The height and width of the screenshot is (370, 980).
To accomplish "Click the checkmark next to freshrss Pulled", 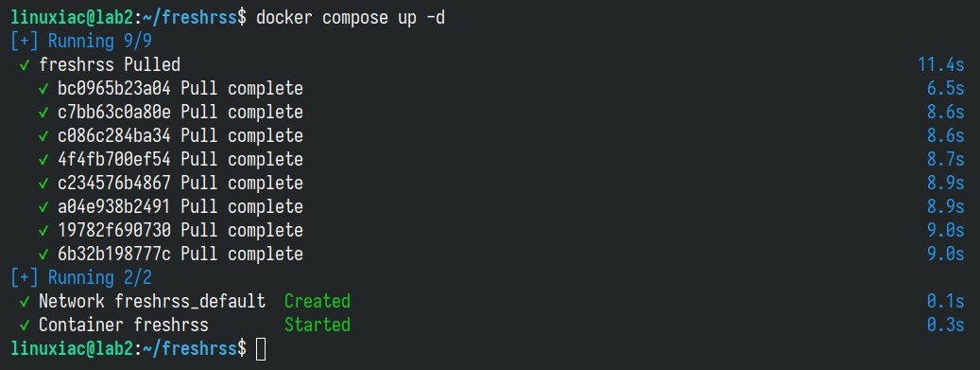I will (x=25, y=65).
